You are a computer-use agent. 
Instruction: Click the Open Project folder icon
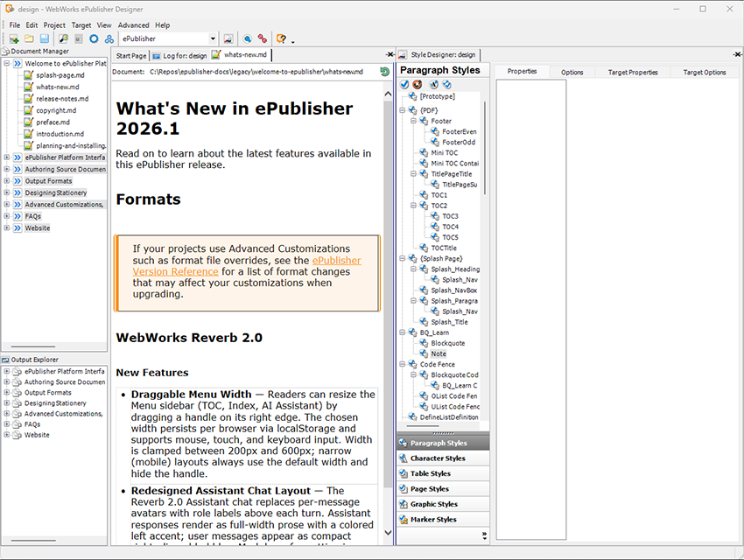click(29, 38)
